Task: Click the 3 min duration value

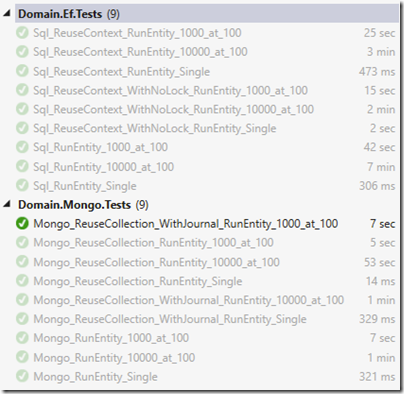Action: point(381,52)
